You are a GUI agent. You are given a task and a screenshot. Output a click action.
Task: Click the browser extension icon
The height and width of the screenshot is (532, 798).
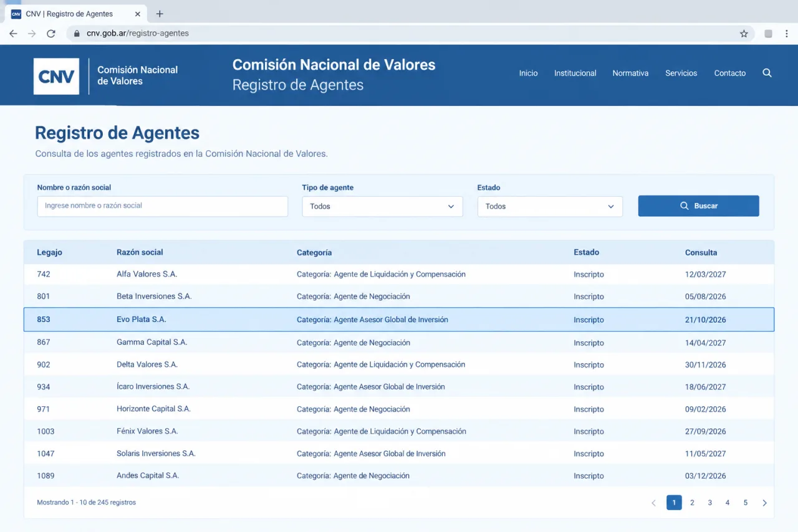point(768,34)
